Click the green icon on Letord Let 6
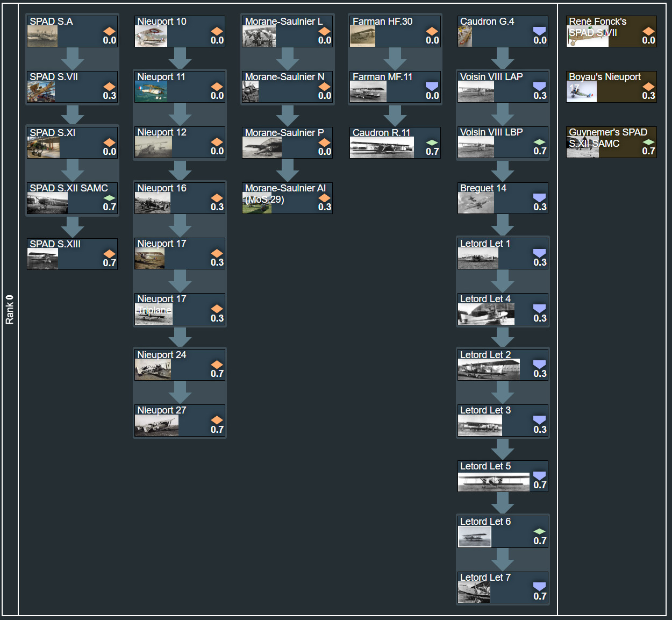Screen dimensions: 672x620 pyautogui.click(x=539, y=531)
